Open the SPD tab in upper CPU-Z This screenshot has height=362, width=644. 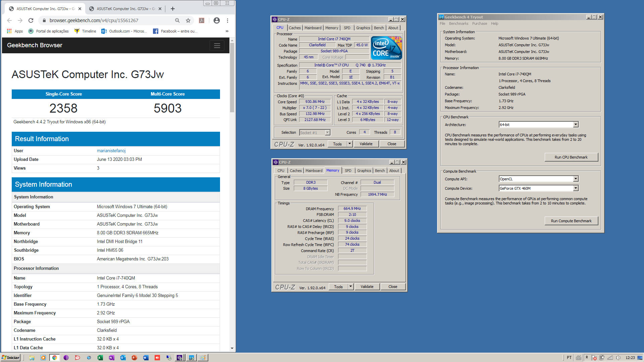(x=347, y=28)
